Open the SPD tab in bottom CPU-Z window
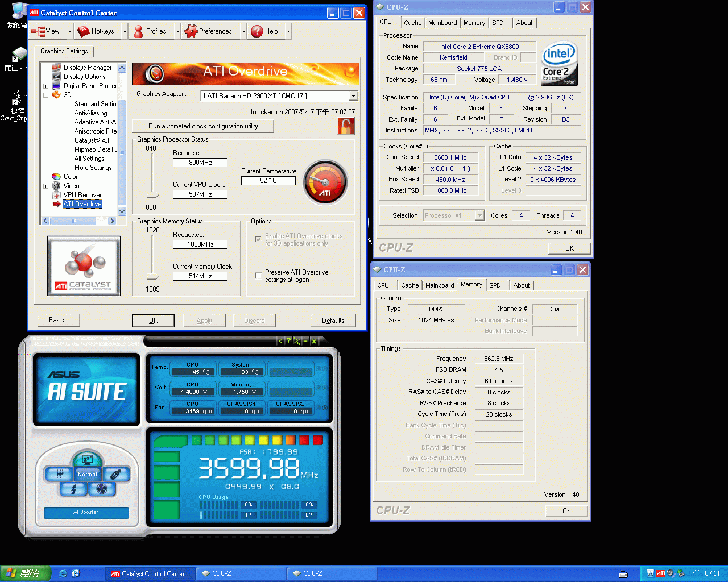This screenshot has height=582, width=728. [x=495, y=285]
